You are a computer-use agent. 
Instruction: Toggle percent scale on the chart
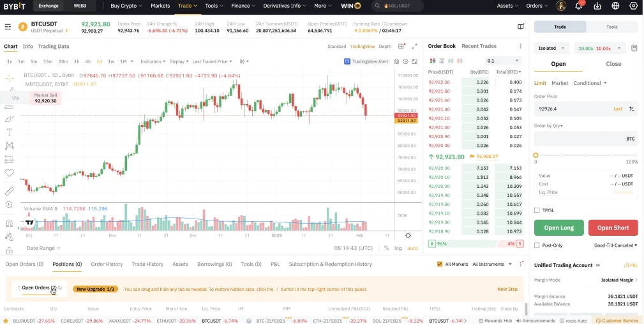(387, 249)
